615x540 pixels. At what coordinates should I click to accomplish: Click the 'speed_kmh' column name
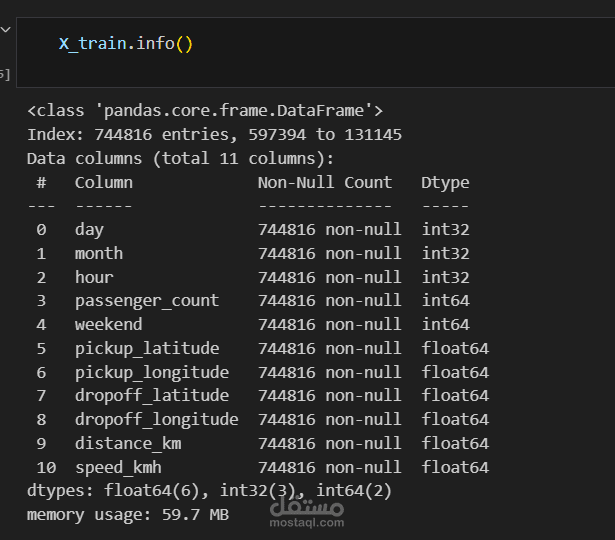tap(118, 467)
